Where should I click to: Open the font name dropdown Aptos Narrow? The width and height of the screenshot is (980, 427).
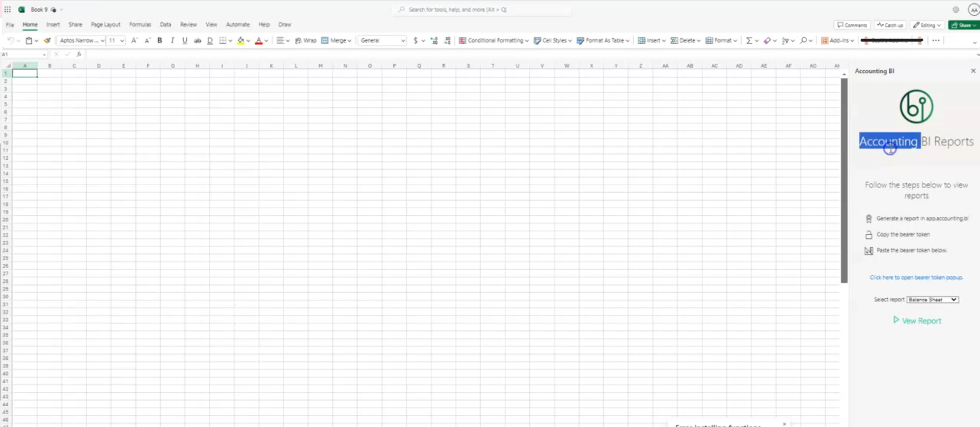(x=81, y=41)
